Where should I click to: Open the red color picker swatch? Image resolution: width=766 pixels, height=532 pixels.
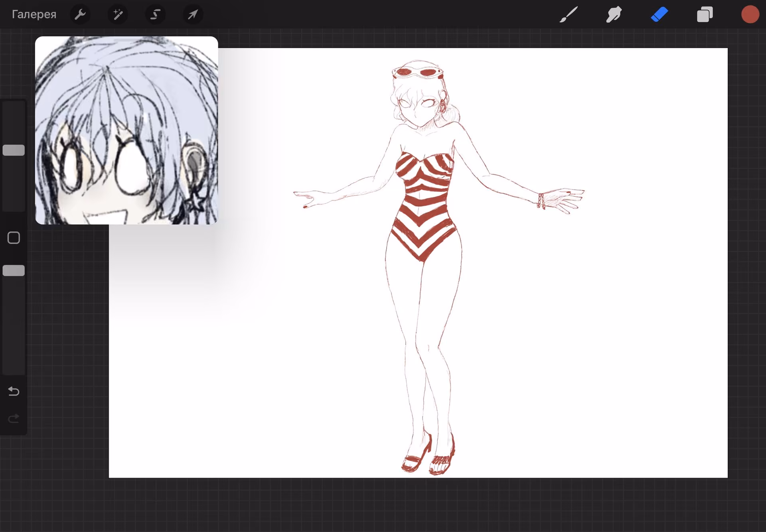[x=750, y=14]
